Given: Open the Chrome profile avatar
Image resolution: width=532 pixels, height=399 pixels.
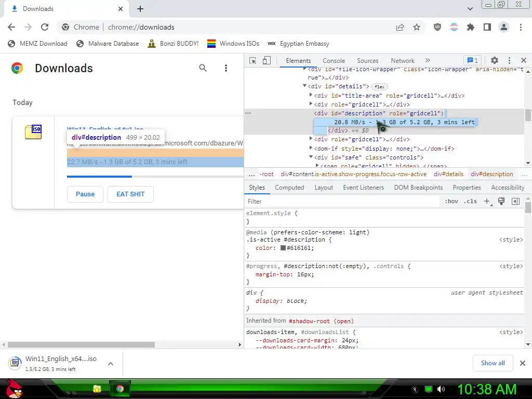Looking at the screenshot, I should pyautogui.click(x=504, y=27).
